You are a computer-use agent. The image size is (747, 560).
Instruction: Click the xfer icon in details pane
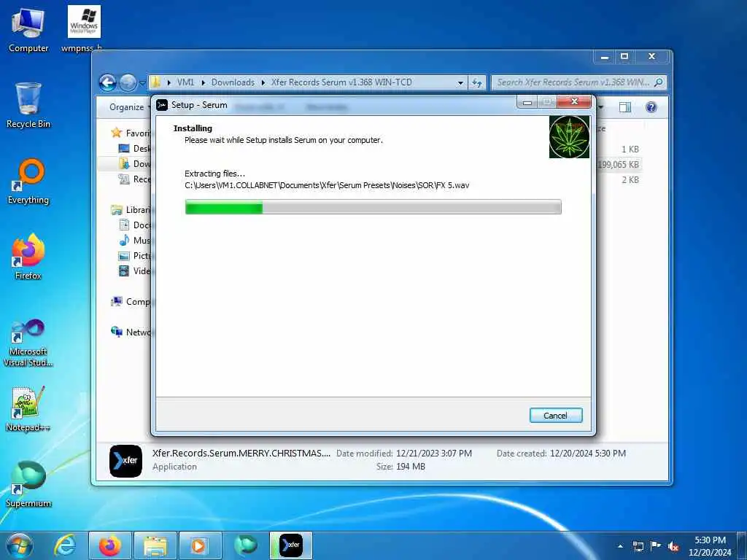tap(125, 461)
